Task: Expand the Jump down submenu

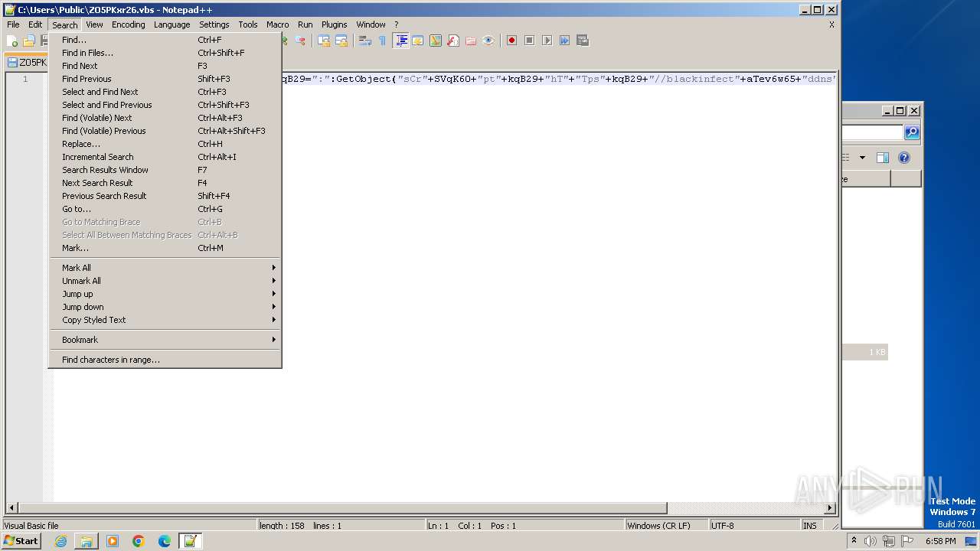Action: click(165, 307)
